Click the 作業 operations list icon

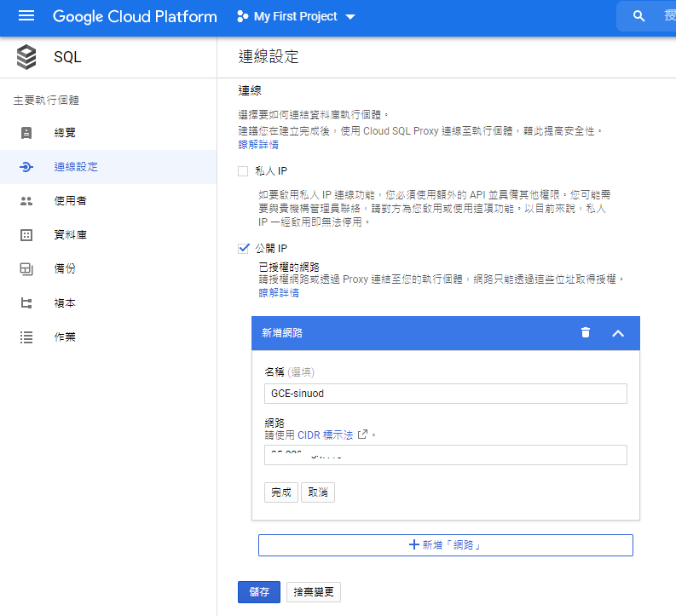point(26,337)
